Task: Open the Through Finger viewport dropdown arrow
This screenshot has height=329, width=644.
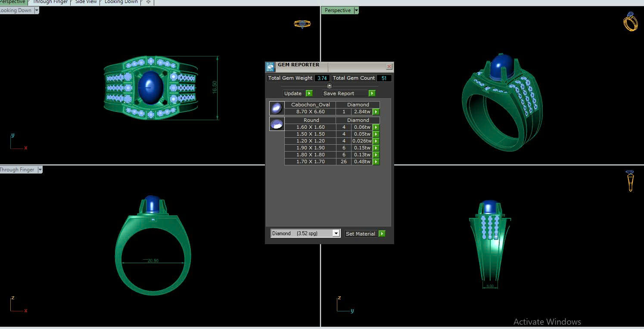Action: [x=40, y=170]
